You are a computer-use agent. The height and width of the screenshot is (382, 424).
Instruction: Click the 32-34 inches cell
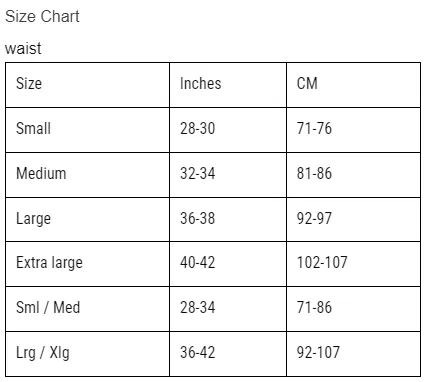click(x=228, y=175)
